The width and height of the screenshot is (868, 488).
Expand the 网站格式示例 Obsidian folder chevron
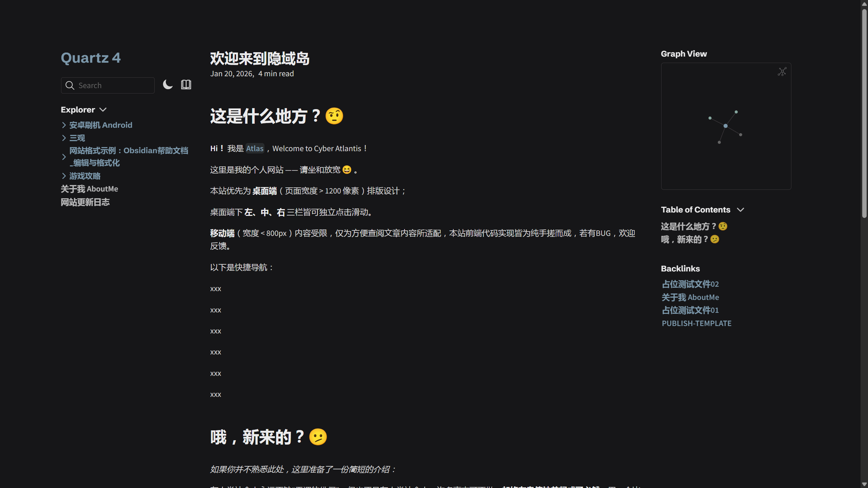coord(64,157)
